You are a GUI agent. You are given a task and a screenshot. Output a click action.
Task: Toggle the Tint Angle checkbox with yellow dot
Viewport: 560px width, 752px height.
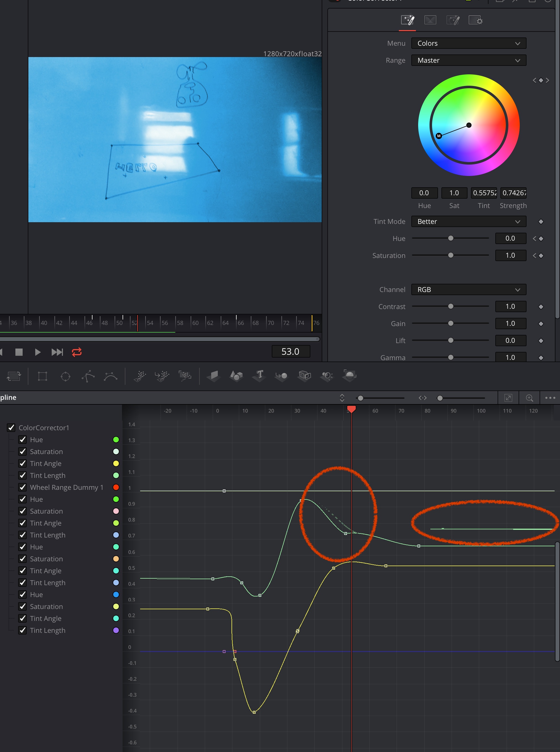pyautogui.click(x=22, y=463)
